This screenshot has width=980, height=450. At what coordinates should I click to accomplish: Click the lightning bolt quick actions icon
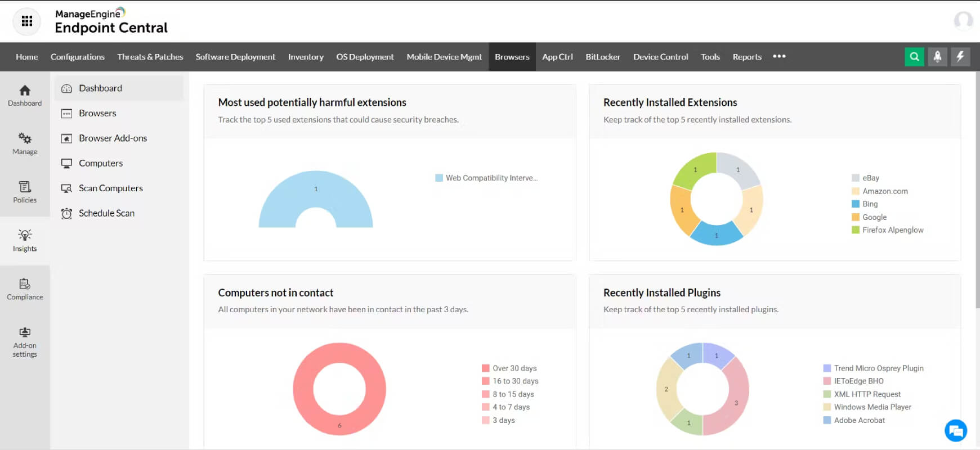pyautogui.click(x=960, y=56)
